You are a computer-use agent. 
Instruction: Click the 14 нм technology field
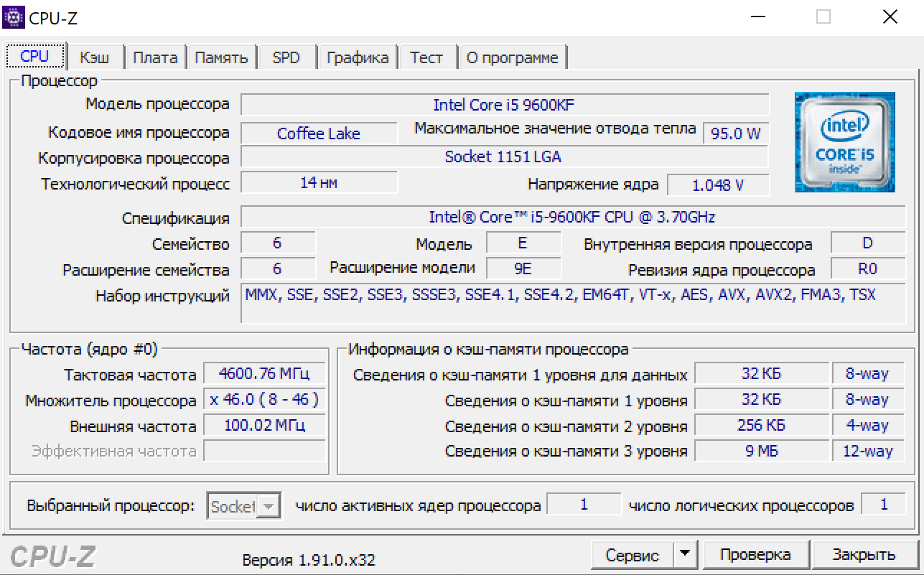tap(319, 182)
